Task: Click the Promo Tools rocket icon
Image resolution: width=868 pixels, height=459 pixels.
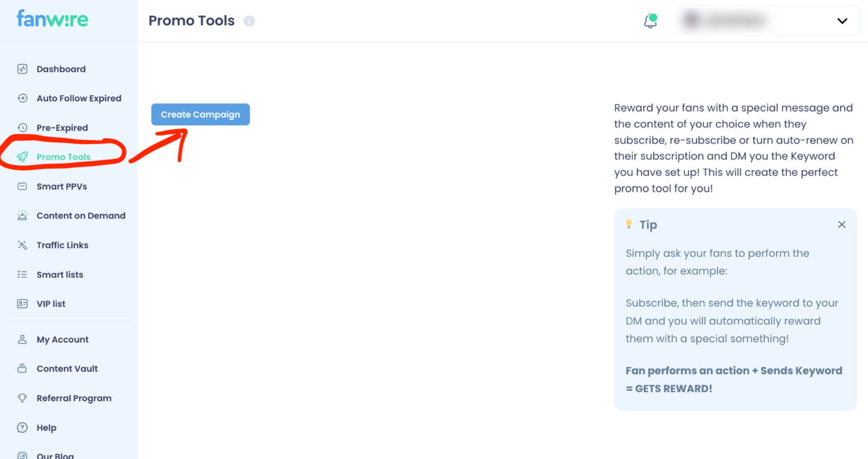Action: (22, 157)
